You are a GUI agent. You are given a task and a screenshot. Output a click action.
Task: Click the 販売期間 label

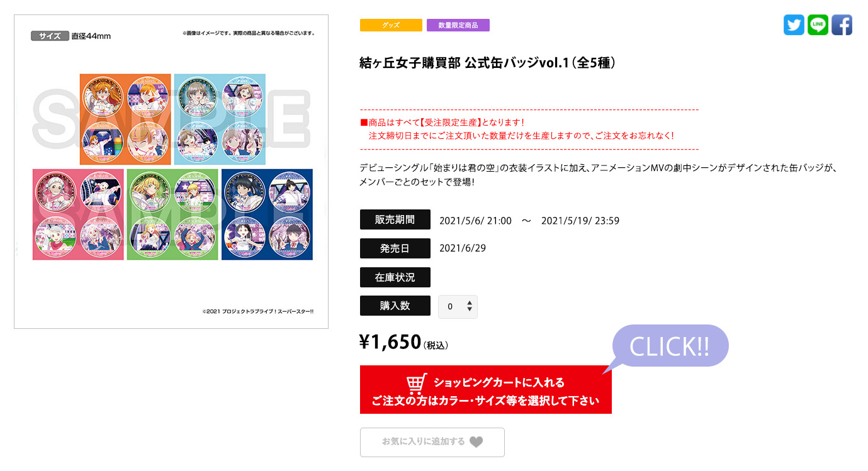[395, 219]
